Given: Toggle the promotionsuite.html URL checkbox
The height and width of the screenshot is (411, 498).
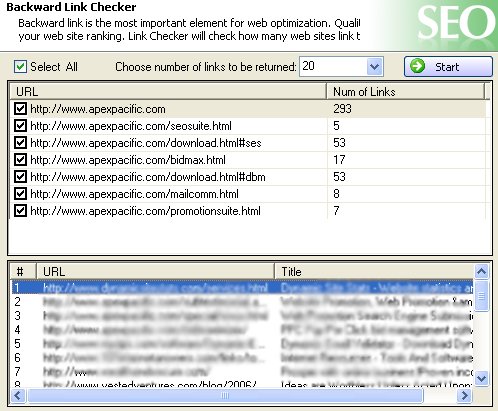Looking at the screenshot, I should (20, 211).
